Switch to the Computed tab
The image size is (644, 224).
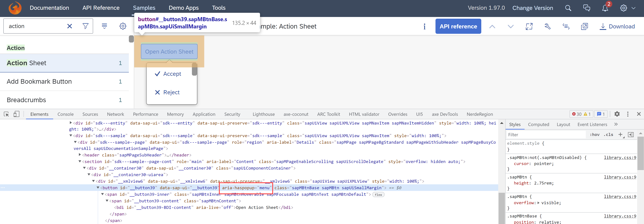pos(539,124)
